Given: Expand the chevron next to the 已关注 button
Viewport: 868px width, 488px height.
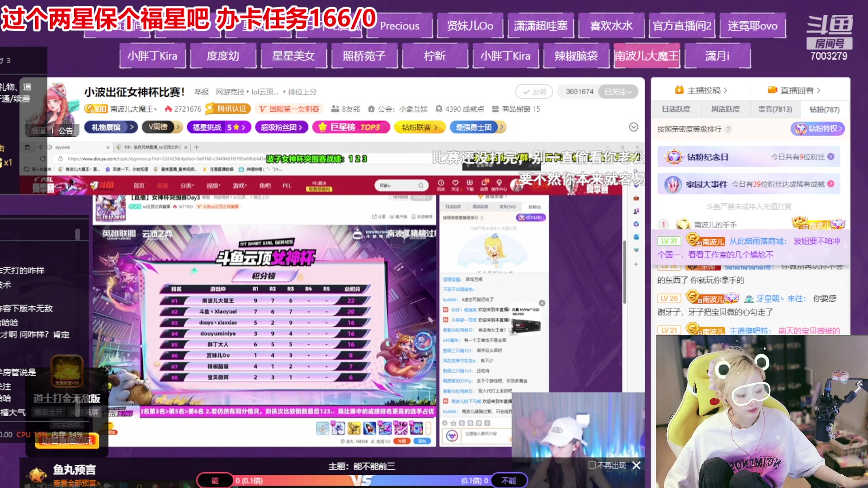Looking at the screenshot, I should 631,91.
